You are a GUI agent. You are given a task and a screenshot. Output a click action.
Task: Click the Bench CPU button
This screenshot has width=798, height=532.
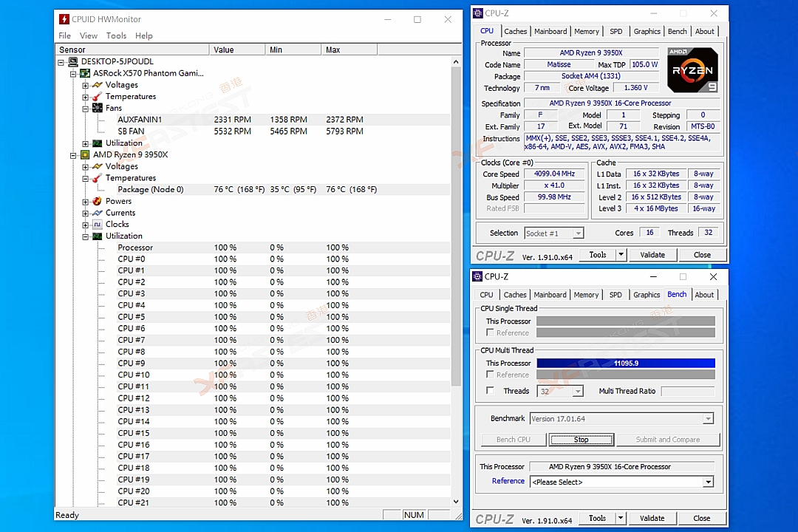point(514,440)
